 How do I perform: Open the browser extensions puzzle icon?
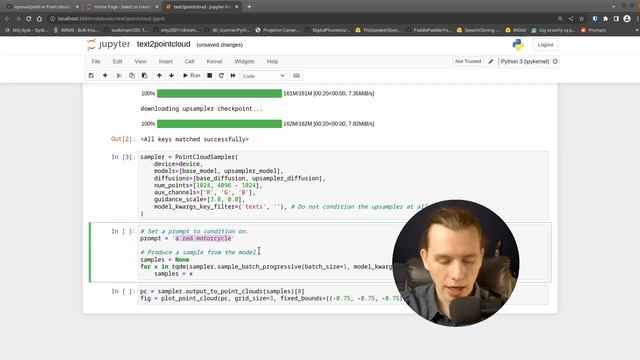tap(606, 19)
